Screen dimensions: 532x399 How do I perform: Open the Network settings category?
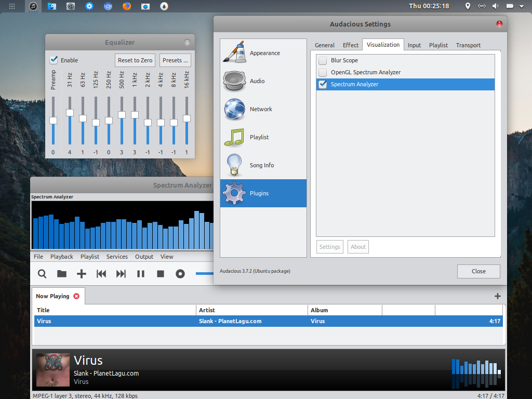pos(263,109)
